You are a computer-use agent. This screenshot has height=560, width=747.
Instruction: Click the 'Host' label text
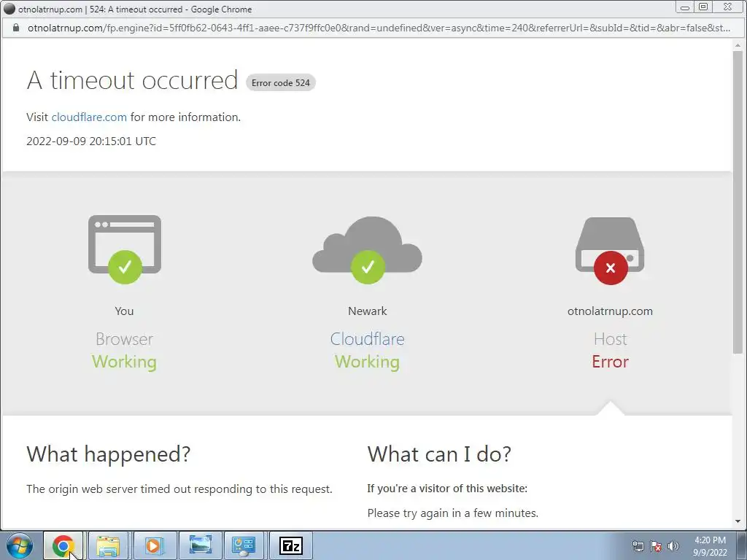[x=611, y=339]
